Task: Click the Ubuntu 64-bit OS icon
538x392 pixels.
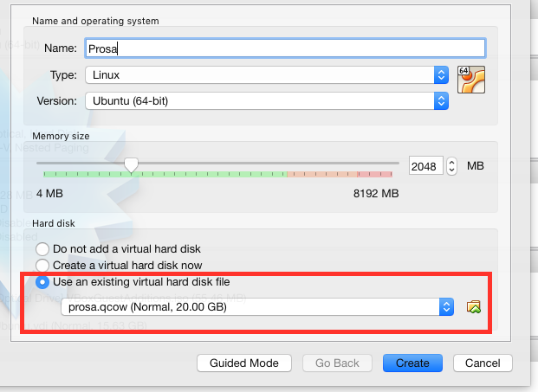Action: click(x=471, y=80)
